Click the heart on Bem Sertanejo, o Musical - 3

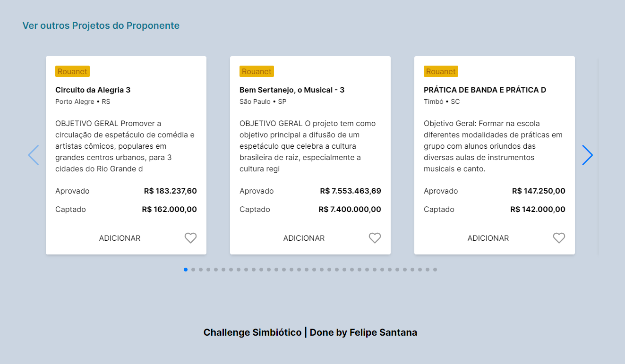coord(375,238)
